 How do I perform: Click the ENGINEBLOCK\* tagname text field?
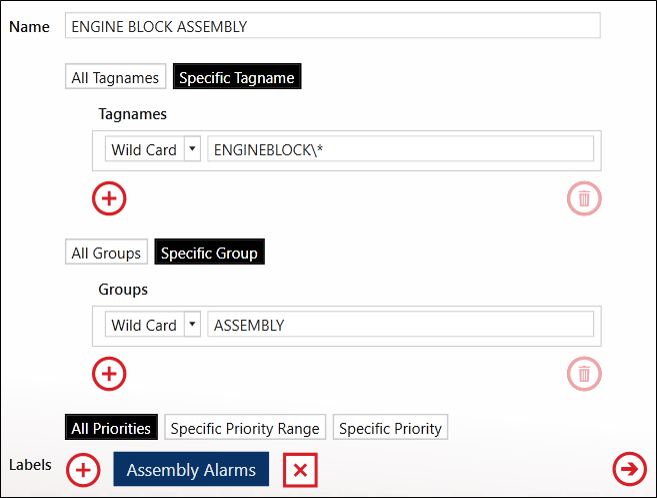pyautogui.click(x=401, y=149)
